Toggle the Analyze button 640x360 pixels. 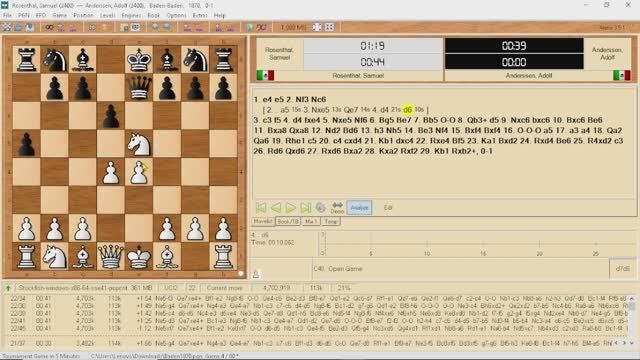[x=359, y=208]
